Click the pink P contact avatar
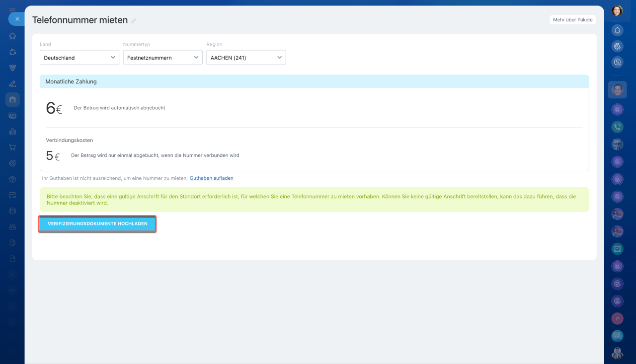This screenshot has height=364, width=636. 617,318
